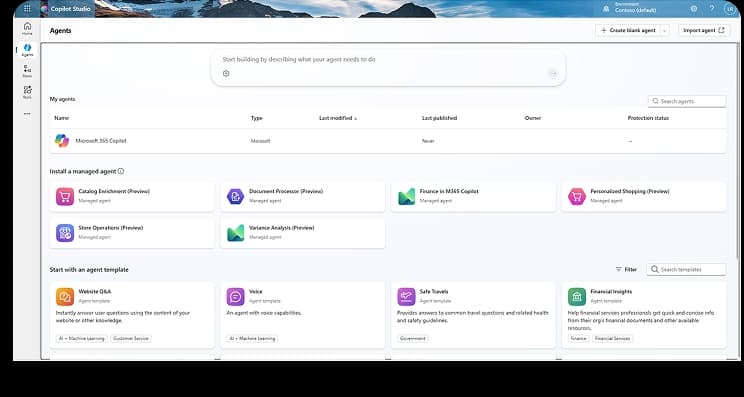The height and width of the screenshot is (397, 744).
Task: Click the Customer Service tag on Website Q&A
Action: pos(131,339)
